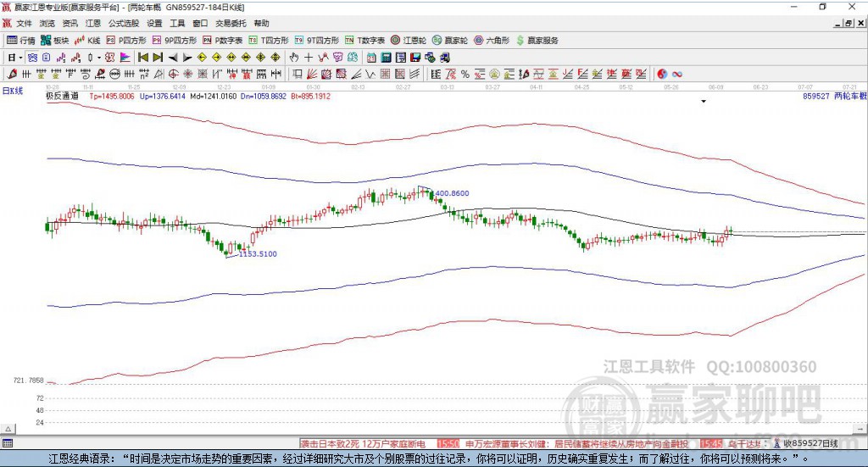The width and height of the screenshot is (868, 467).
Task: Open the 赢家轮 wheel tool
Action: 450,41
